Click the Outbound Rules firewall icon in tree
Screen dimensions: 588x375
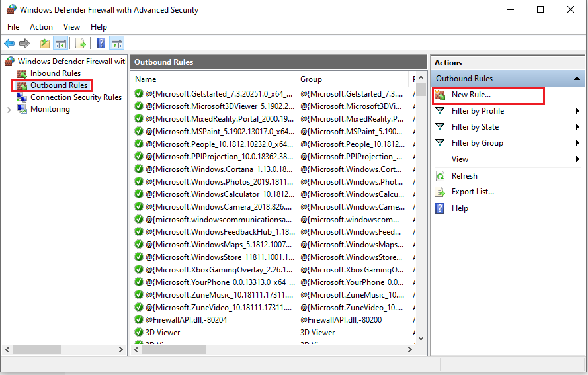tap(22, 85)
